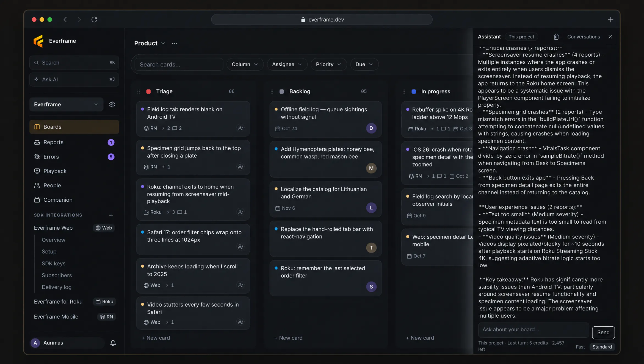Assign someone on Field log tab Android TV card
Image resolution: width=644 pixels, height=364 pixels.
(x=240, y=128)
